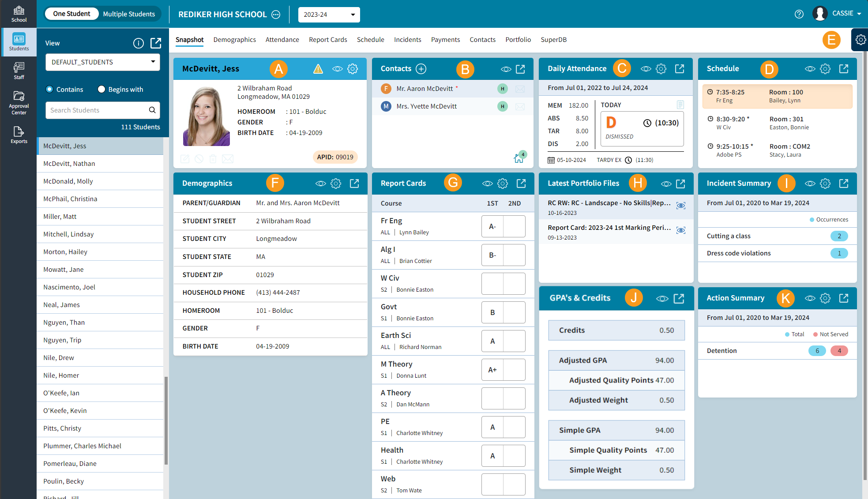Switch to the Demographics tab
The width and height of the screenshot is (868, 499).
tap(234, 40)
